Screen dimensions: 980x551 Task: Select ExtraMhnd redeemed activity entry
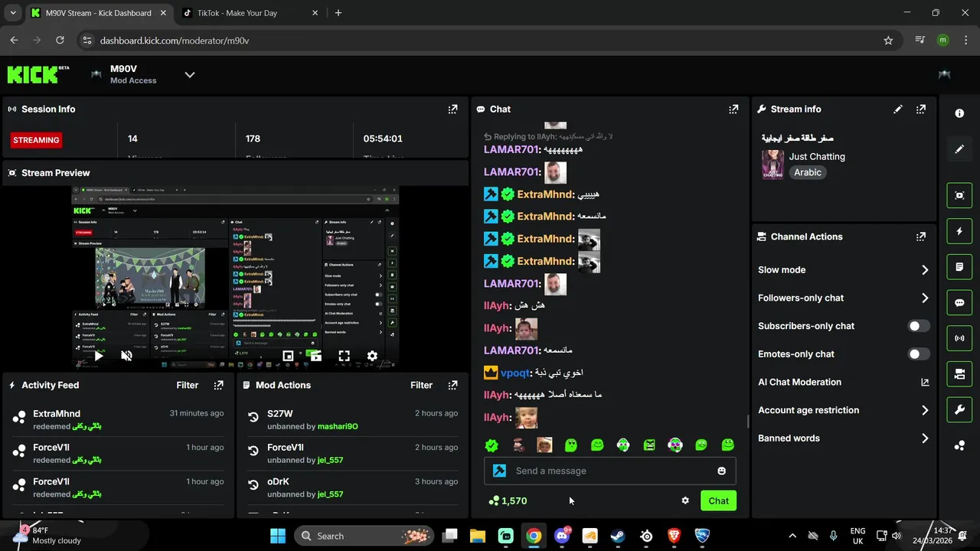(x=118, y=419)
